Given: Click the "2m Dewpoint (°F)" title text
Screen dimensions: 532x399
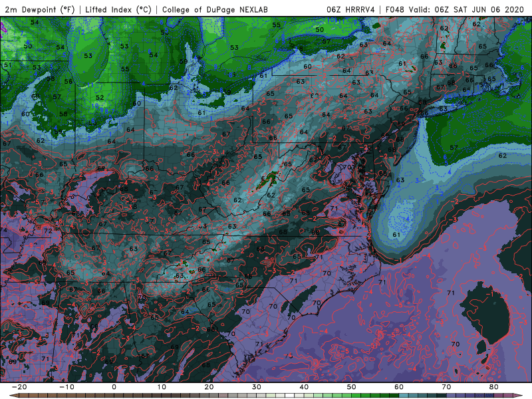Looking at the screenshot, I should coord(39,10).
